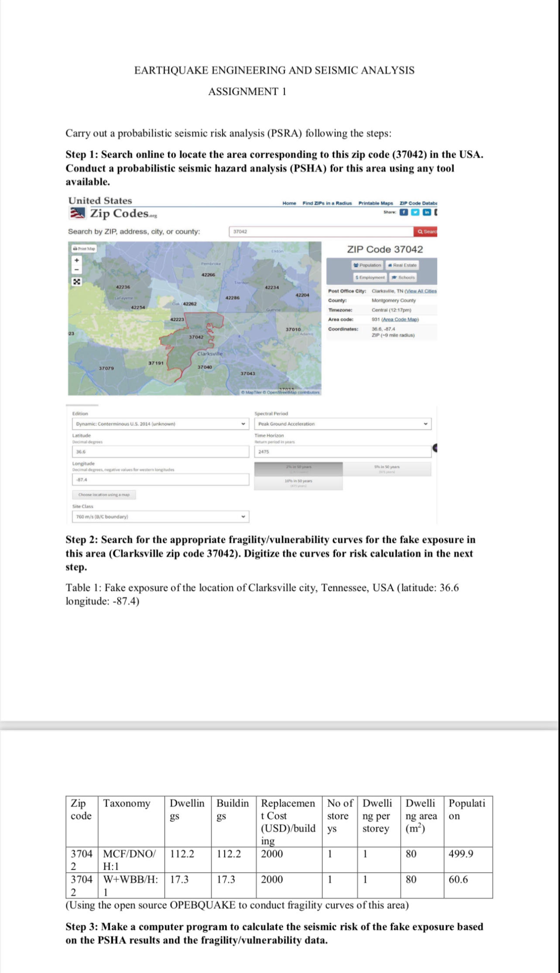Screen dimensions: 560x973
Task: Go to the Printable Maps section
Action: 376,204
